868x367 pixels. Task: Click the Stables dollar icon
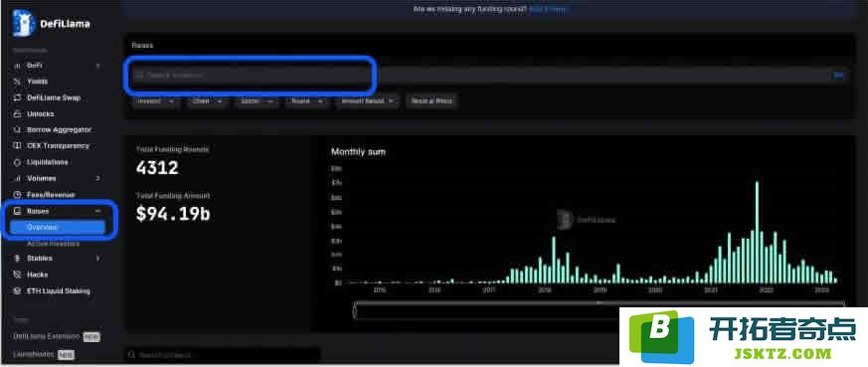17,259
